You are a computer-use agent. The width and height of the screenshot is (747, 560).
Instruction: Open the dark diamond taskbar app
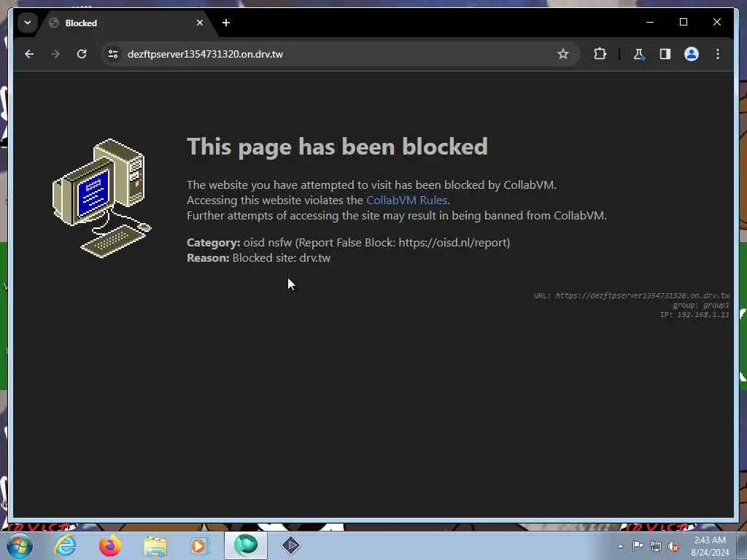click(290, 545)
